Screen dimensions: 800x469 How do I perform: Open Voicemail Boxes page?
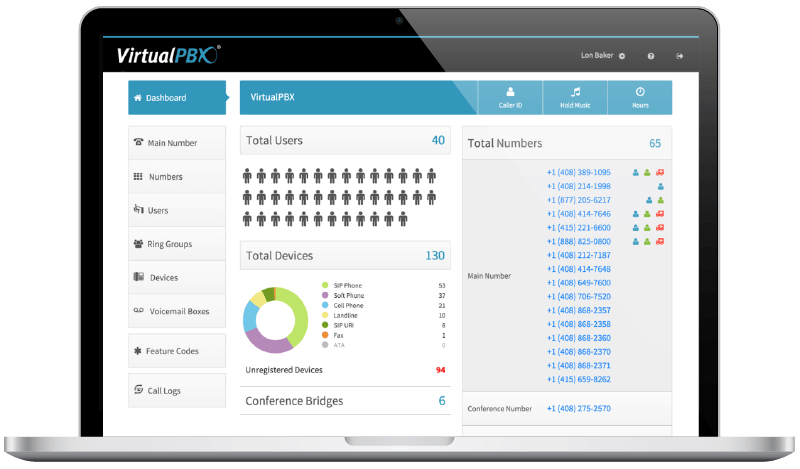(178, 311)
